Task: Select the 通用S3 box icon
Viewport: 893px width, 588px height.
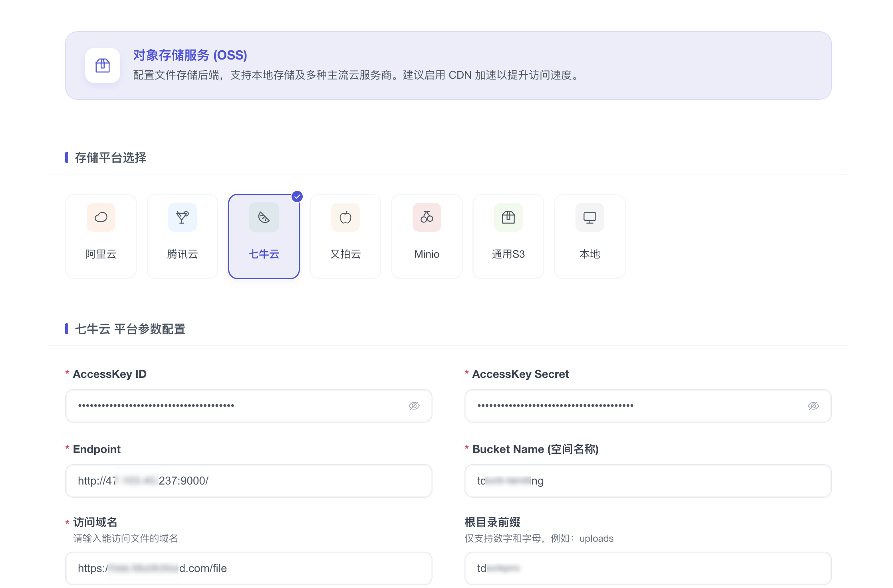Action: tap(508, 217)
